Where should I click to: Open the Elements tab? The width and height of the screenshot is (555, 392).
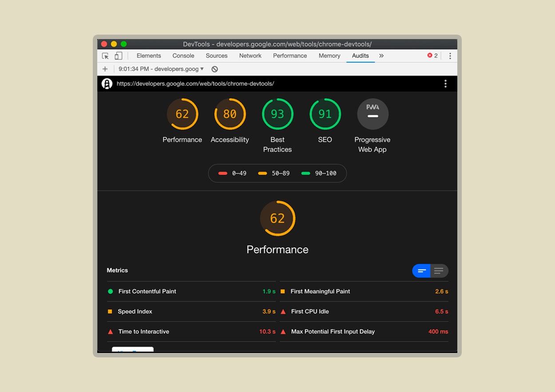click(149, 56)
